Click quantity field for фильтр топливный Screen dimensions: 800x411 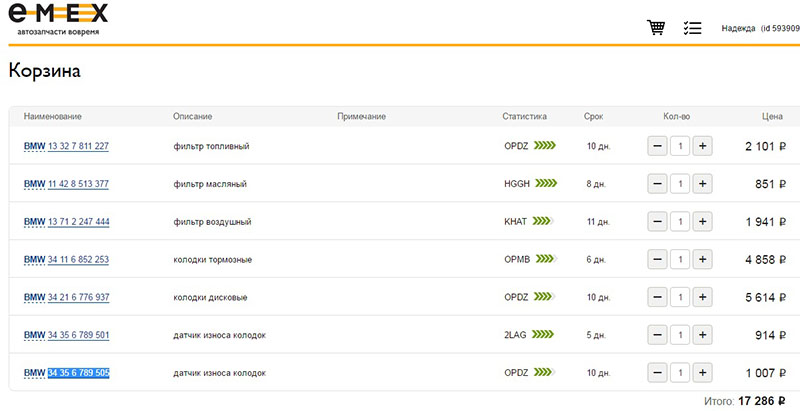coord(680,146)
